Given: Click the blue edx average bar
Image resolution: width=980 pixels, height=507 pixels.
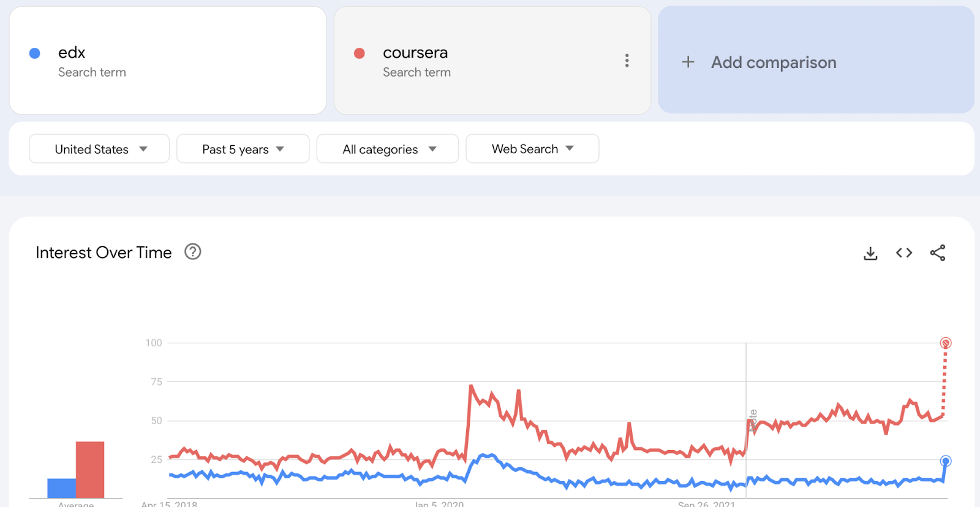Looking at the screenshot, I should click(61, 488).
